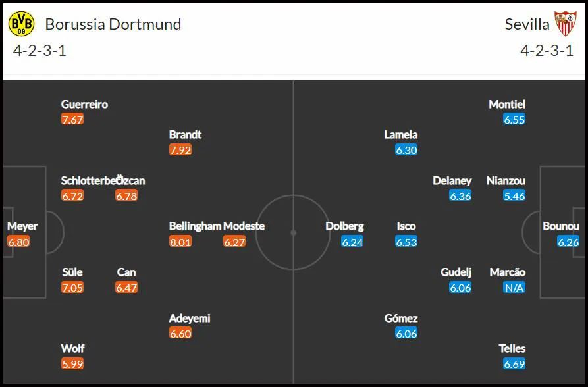Select Brandt's 7.92 rating badge
The image size is (588, 387).
pos(180,150)
